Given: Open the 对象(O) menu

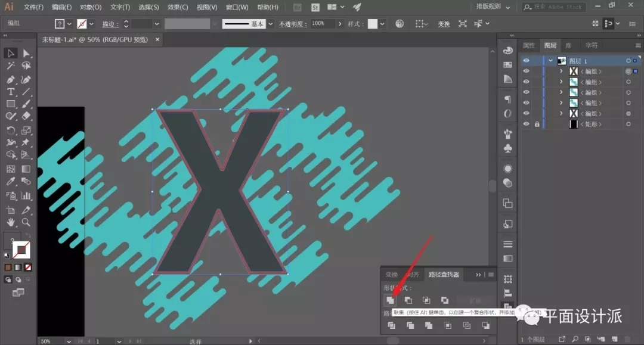Looking at the screenshot, I should click(x=91, y=7).
